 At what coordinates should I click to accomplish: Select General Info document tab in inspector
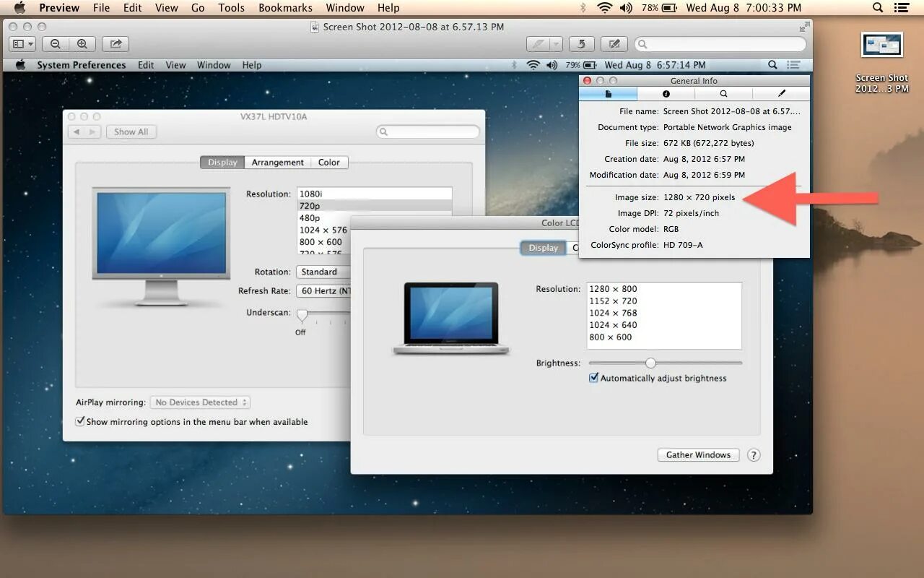point(609,94)
